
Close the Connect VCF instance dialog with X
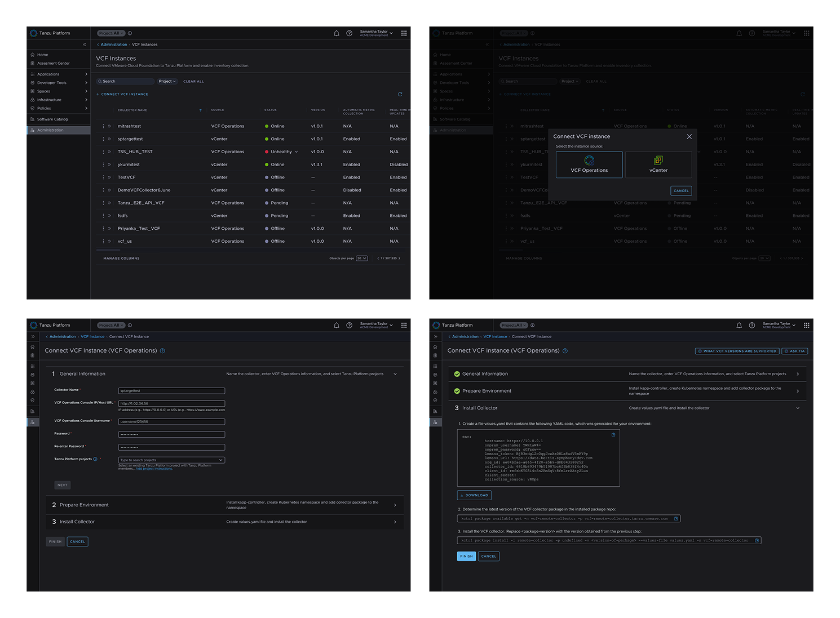tap(689, 136)
